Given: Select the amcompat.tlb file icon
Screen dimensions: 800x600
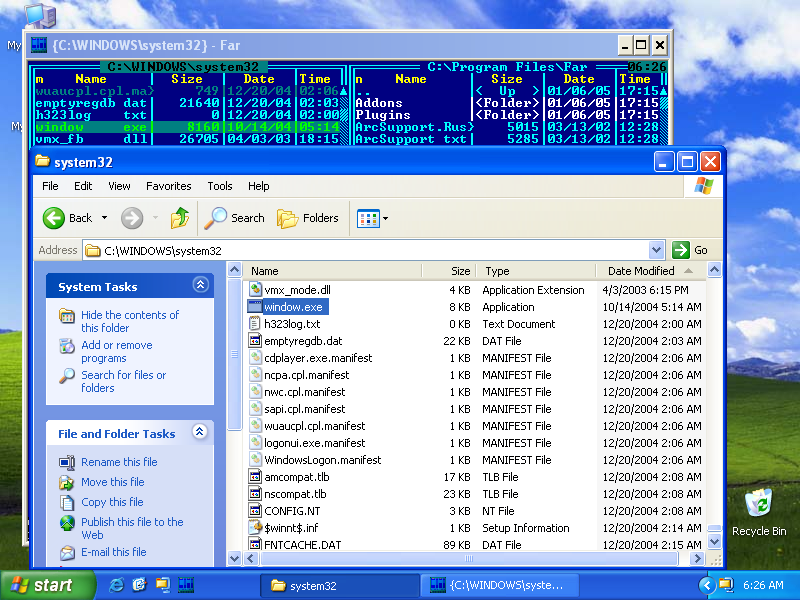Looking at the screenshot, I should [x=255, y=477].
